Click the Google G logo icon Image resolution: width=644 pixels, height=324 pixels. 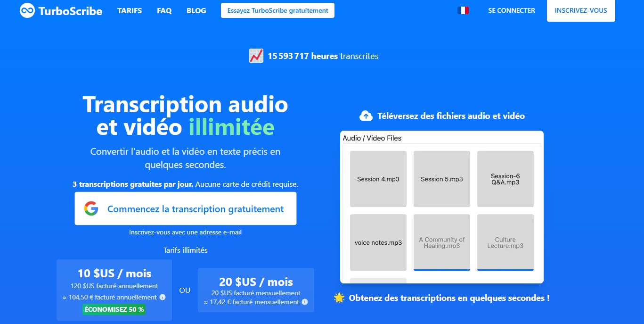[91, 208]
